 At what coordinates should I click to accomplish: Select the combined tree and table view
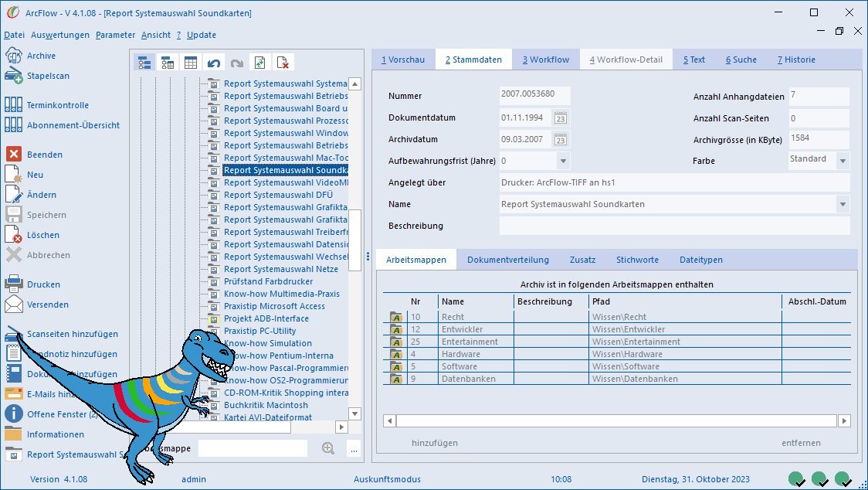point(167,63)
